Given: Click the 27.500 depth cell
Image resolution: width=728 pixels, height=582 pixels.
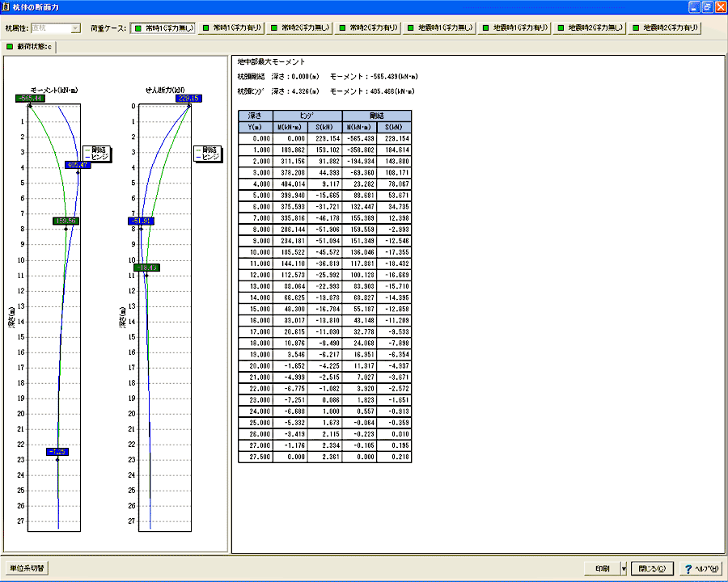Looking at the screenshot, I should pos(256,458).
